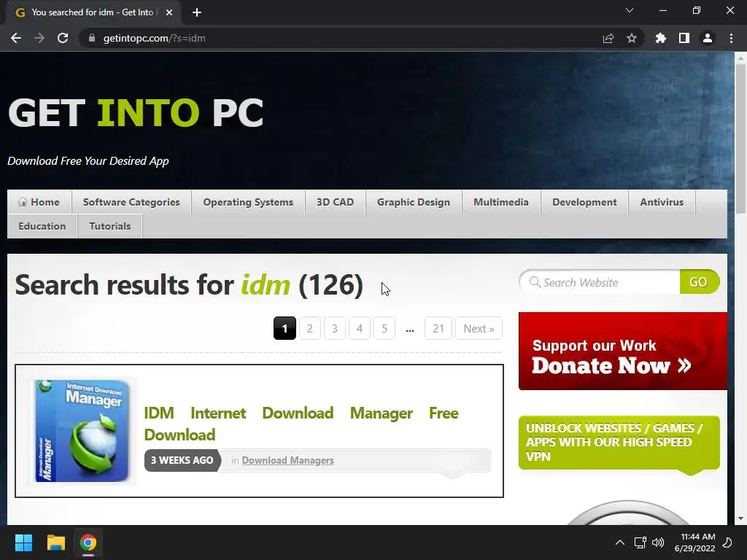Click the page vertical scrollbar thumb
This screenshot has height=560, width=747.
click(x=740, y=138)
